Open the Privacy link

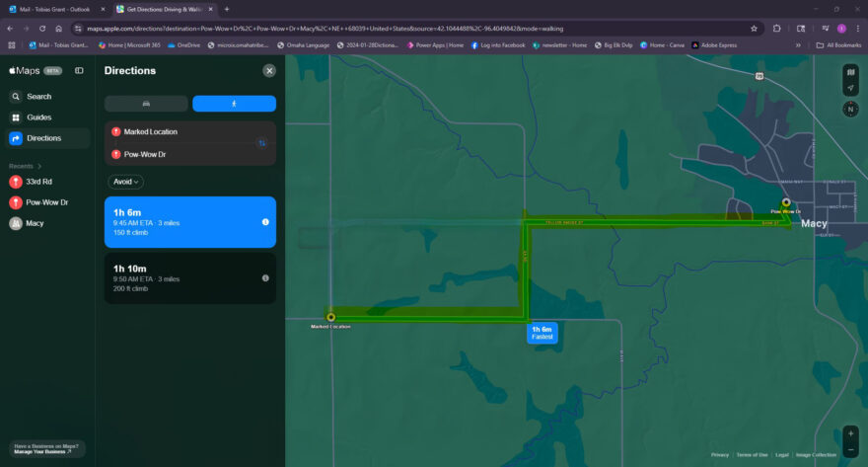pos(720,455)
